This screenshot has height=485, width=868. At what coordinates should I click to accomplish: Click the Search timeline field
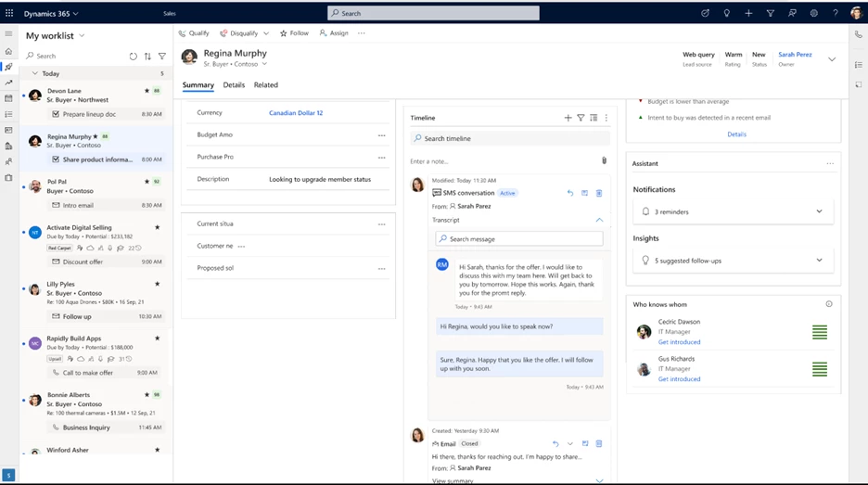pos(510,138)
